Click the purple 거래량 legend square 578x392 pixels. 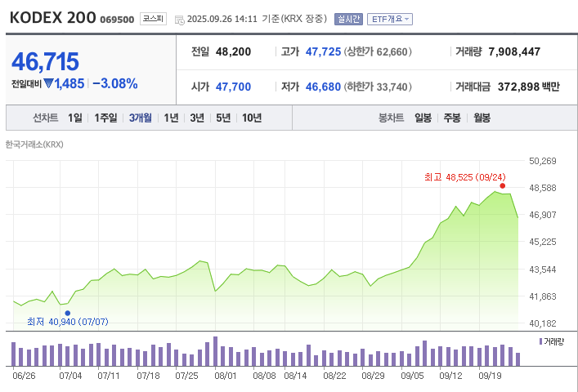(x=540, y=341)
